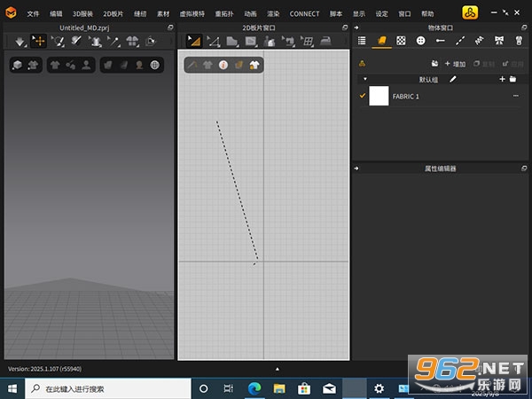532x399 pixels.
Task: Open the Fabric tab in Object window
Action: click(381, 41)
